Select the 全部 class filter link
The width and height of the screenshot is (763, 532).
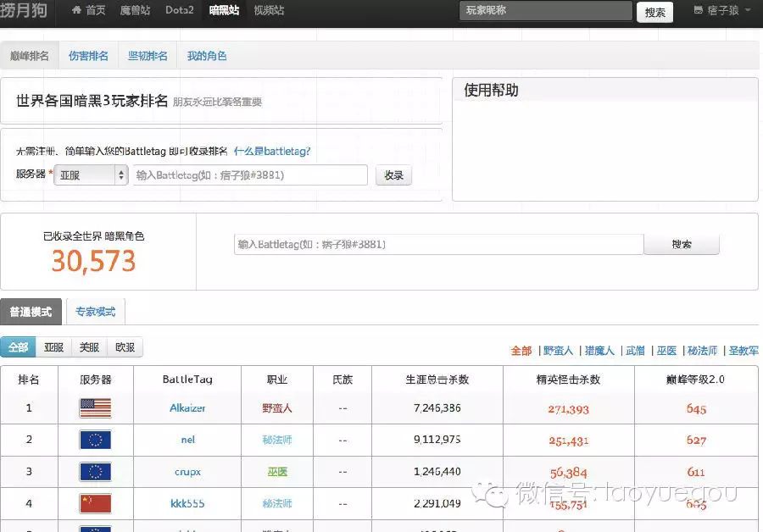(521, 350)
